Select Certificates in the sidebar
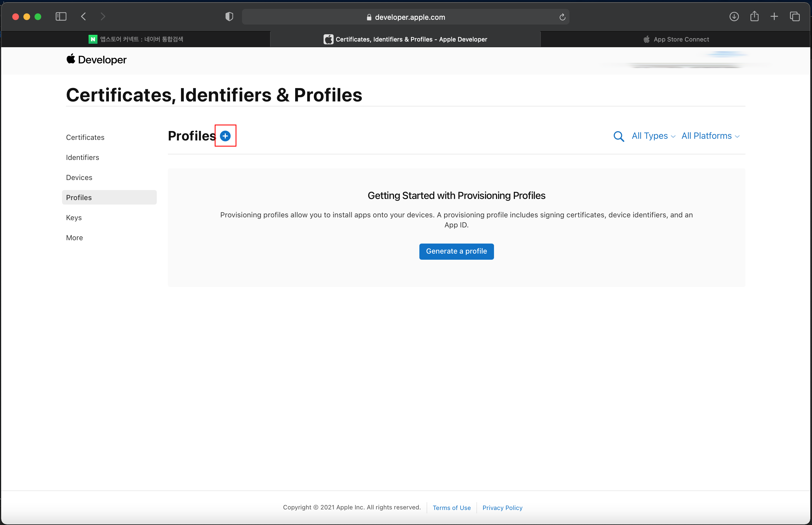Screen dimensions: 812x525 click(85, 137)
